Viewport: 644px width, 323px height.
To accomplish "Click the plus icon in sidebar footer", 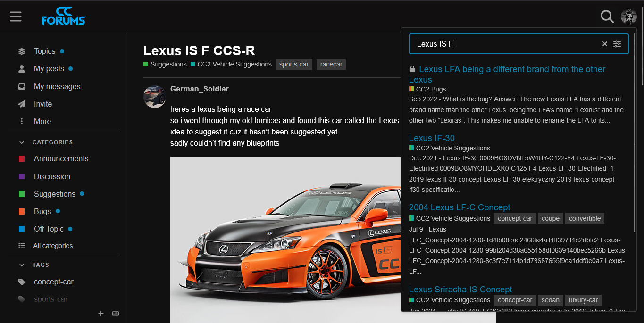I will tap(100, 314).
